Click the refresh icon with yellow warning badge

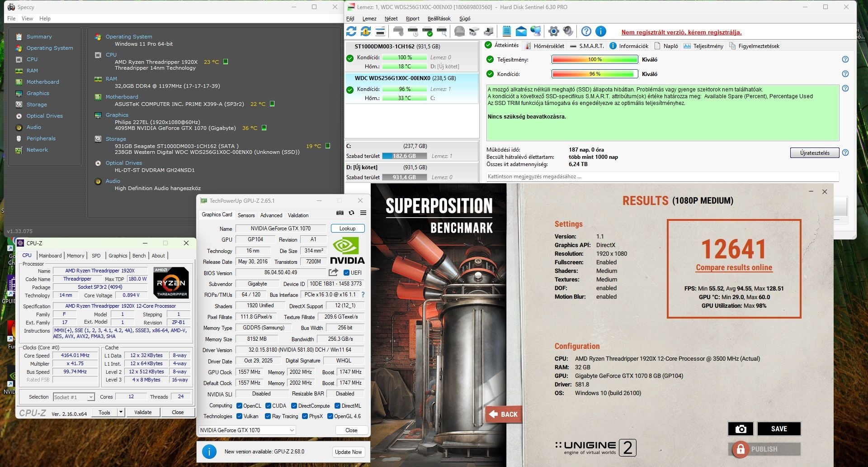[366, 31]
